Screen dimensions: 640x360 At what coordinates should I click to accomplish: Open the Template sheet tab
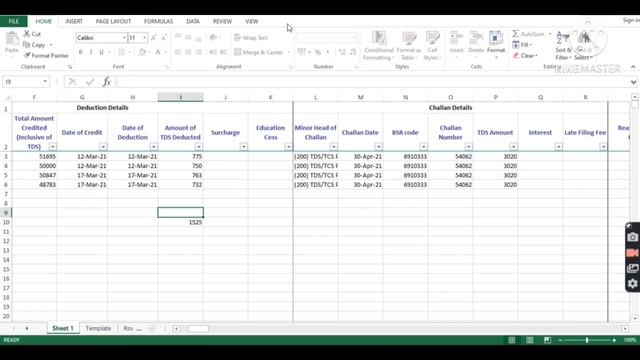tap(98, 328)
